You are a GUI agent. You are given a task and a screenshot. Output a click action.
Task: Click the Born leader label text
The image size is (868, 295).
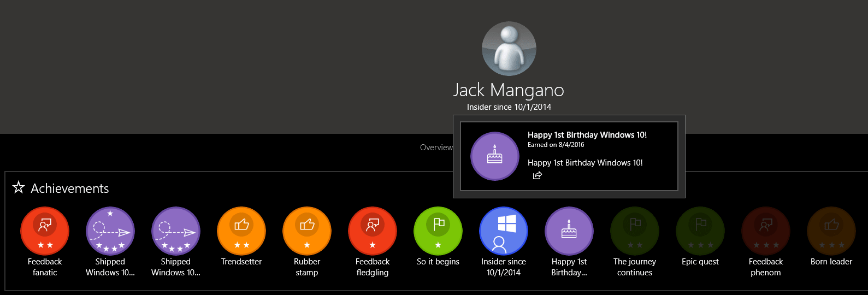(x=831, y=262)
